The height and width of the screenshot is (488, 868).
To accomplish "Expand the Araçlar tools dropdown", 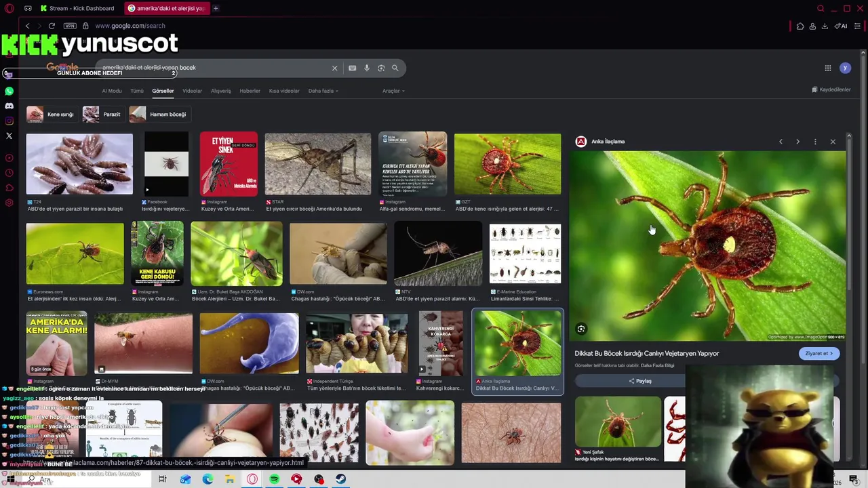I will [x=393, y=91].
